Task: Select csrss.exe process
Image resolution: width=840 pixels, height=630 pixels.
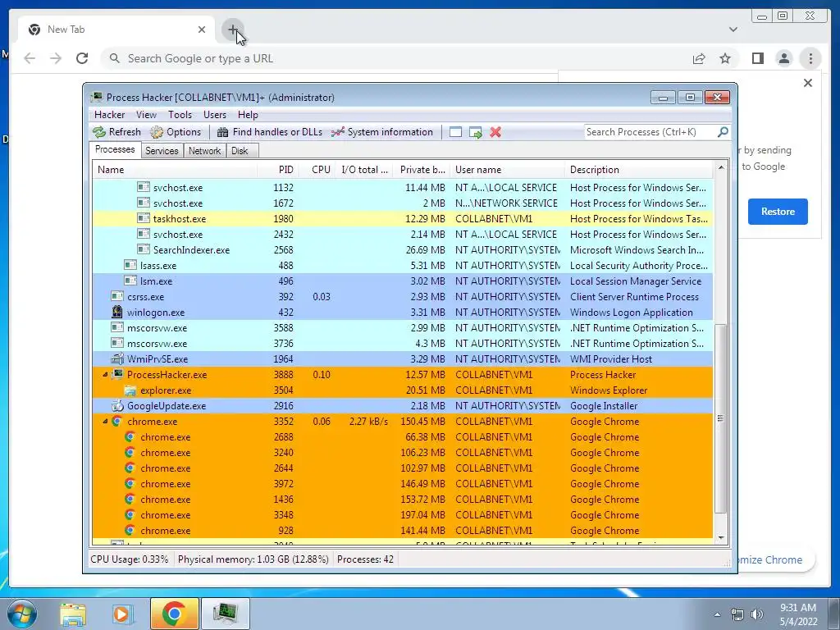Action: click(402, 296)
